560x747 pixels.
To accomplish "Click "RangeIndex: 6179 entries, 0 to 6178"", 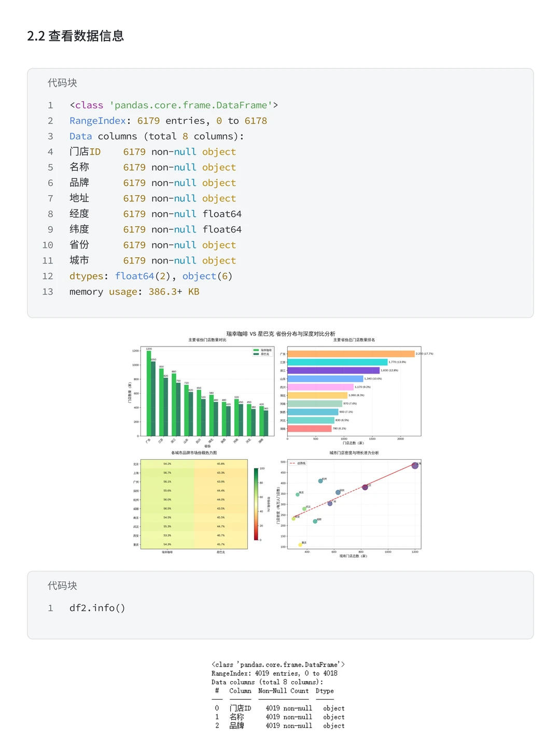I will pyautogui.click(x=169, y=121).
